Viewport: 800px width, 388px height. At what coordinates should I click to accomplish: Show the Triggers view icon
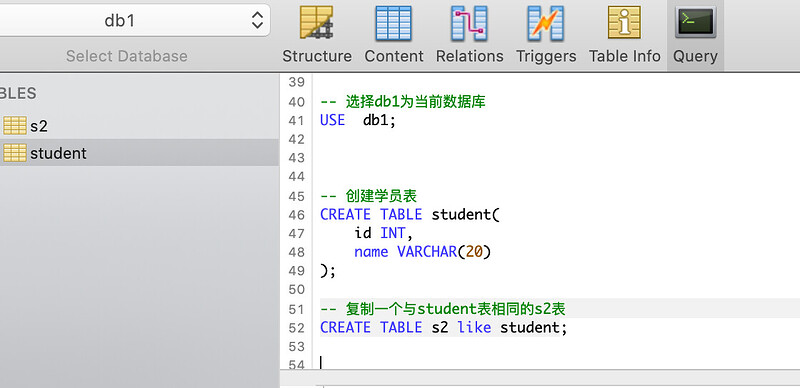coord(545,23)
